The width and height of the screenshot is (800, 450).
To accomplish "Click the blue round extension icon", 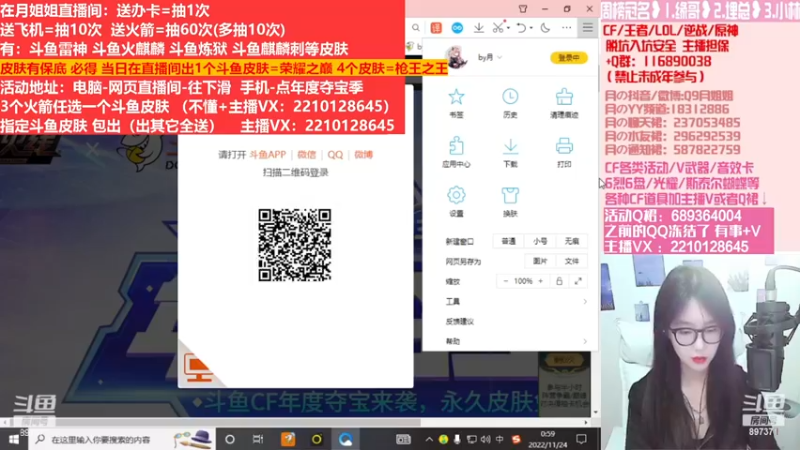I will pyautogui.click(x=457, y=28).
